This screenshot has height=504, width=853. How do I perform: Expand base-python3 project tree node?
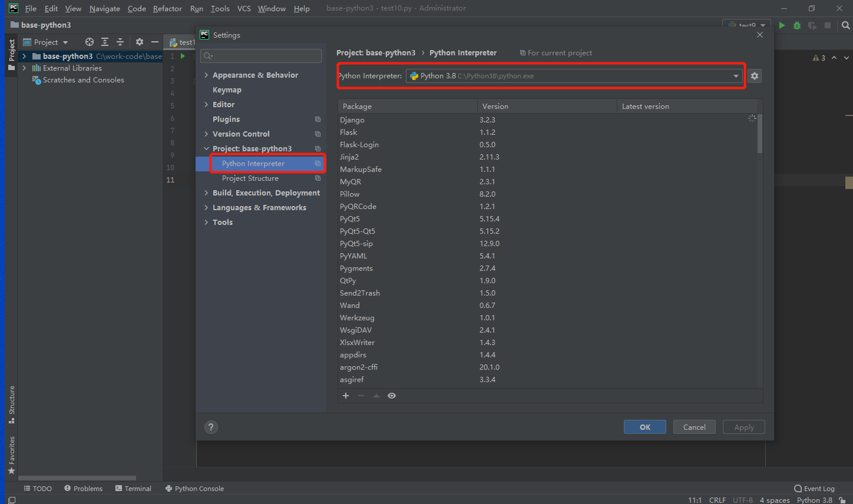click(x=24, y=57)
